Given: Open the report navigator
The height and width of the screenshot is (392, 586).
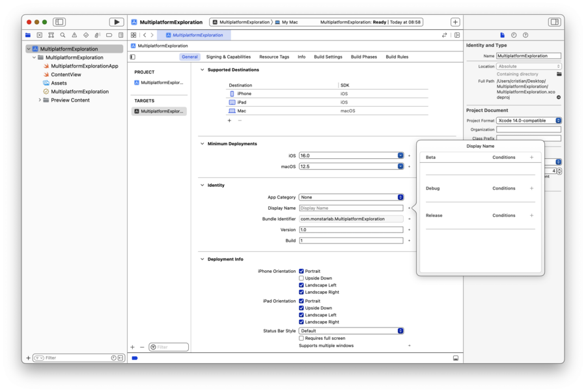Looking at the screenshot, I should click(x=120, y=35).
